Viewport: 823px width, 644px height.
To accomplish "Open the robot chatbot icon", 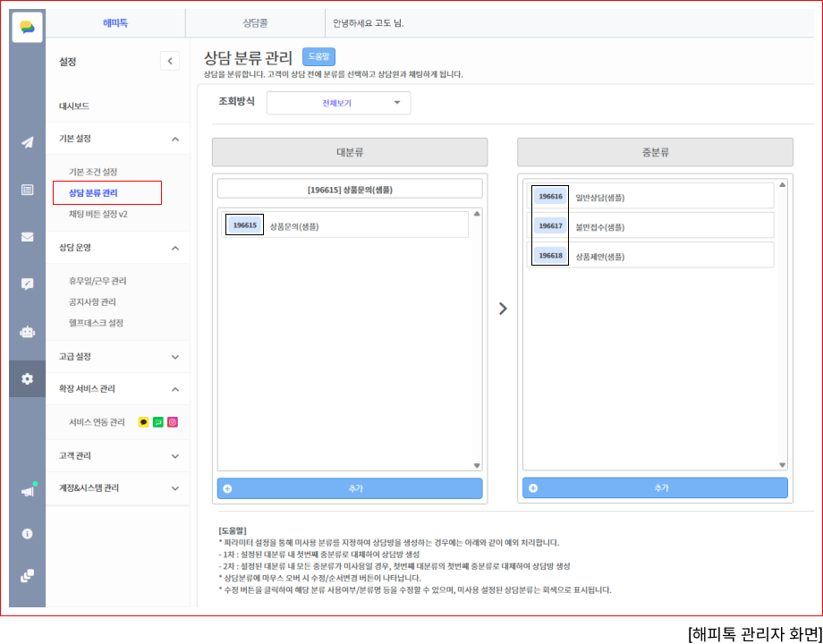I will (x=28, y=332).
